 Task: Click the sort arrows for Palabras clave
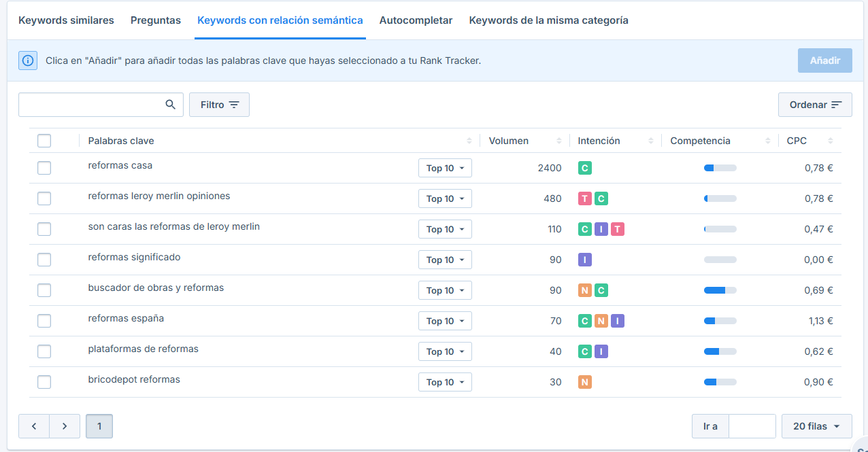tap(469, 141)
